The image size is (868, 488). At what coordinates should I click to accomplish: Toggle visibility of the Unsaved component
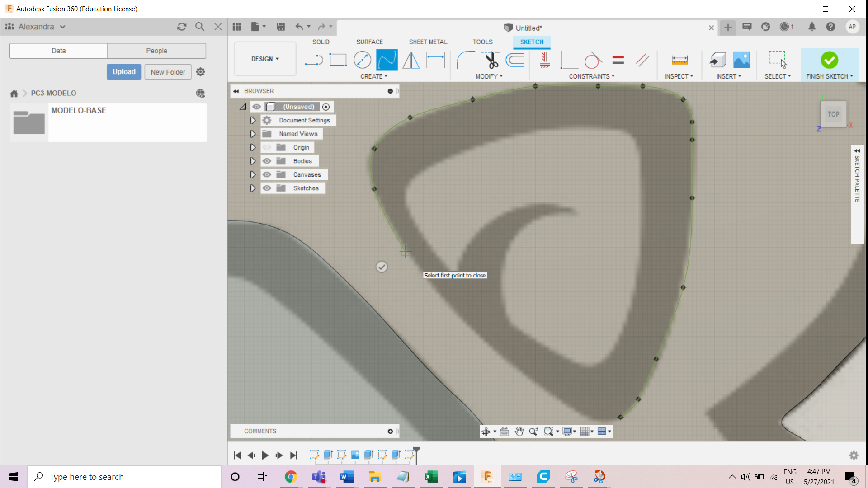click(256, 107)
